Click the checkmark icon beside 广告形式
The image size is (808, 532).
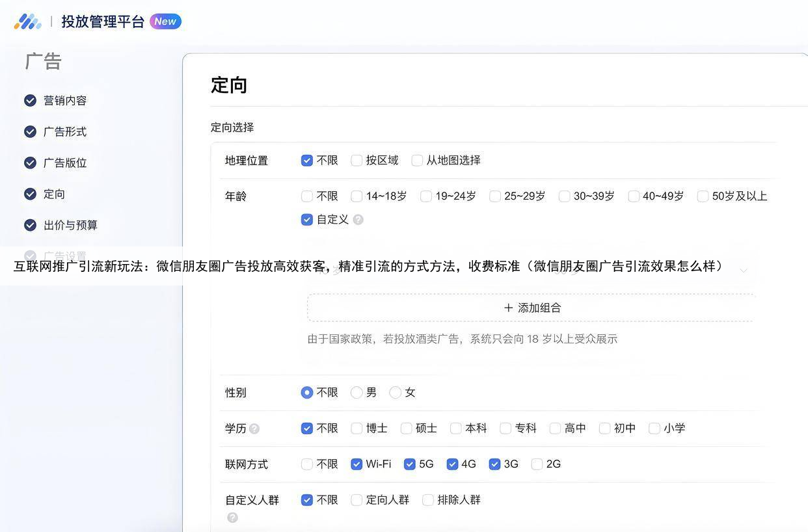click(30, 131)
